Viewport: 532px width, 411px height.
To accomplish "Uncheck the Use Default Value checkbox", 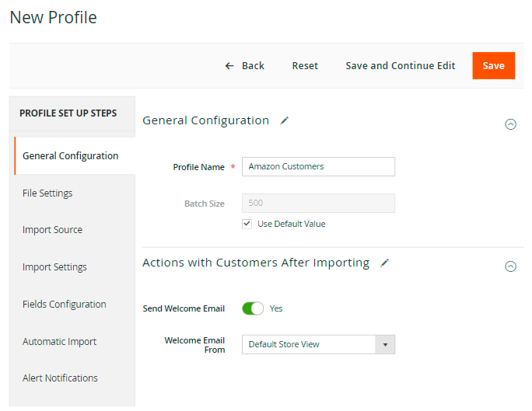I will click(247, 224).
